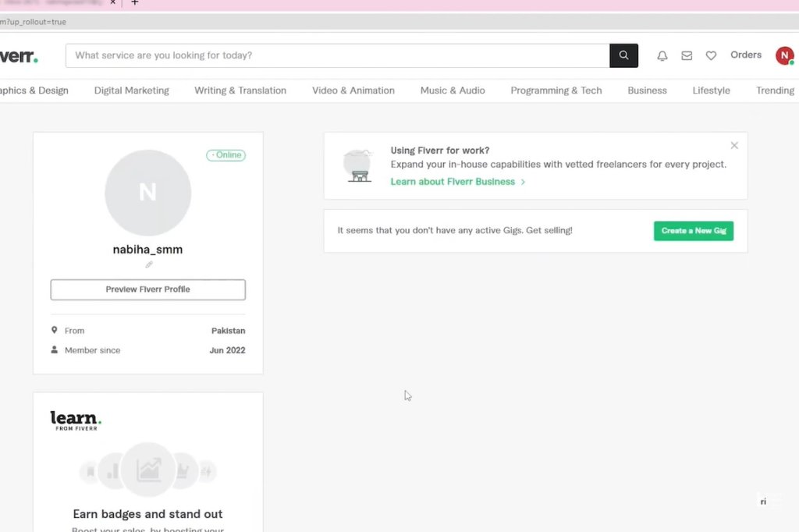Open the Learn about Fiverr Business link
The width and height of the screenshot is (799, 532).
pos(454,181)
